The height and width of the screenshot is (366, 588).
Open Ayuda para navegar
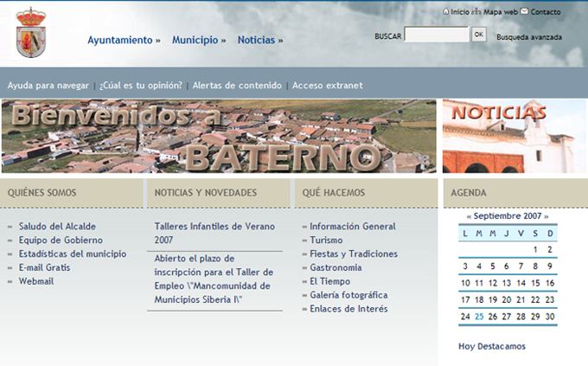point(48,86)
